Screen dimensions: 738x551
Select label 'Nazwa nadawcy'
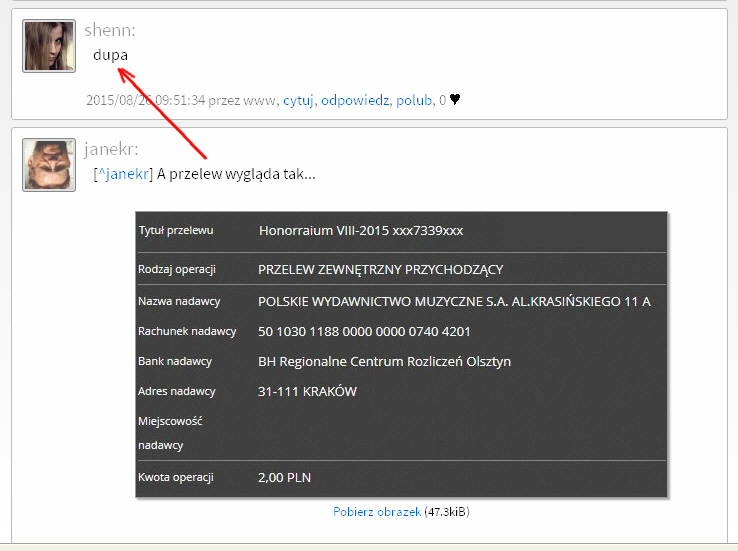pyautogui.click(x=179, y=301)
